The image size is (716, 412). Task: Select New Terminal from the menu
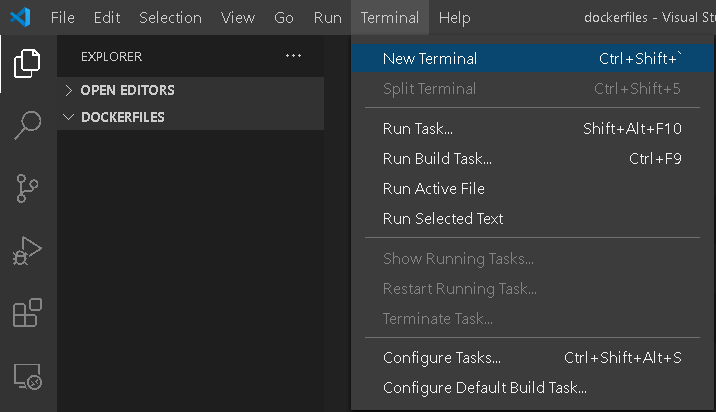pyautogui.click(x=430, y=59)
